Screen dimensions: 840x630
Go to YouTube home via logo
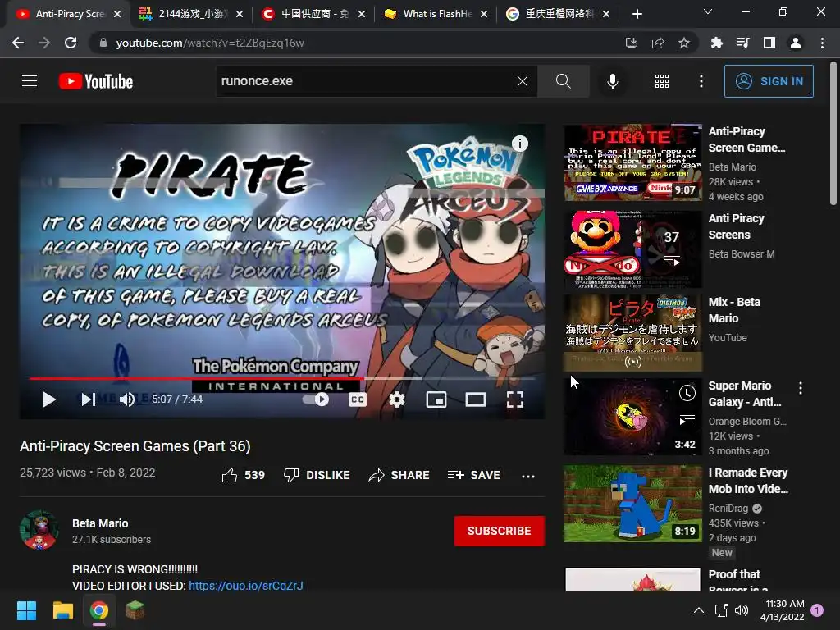tap(96, 81)
